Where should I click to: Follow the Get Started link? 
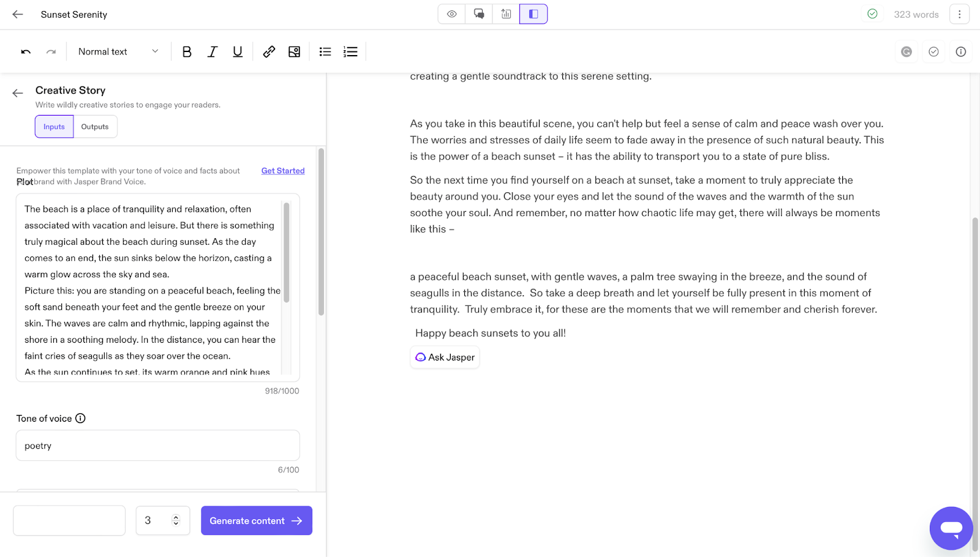283,171
